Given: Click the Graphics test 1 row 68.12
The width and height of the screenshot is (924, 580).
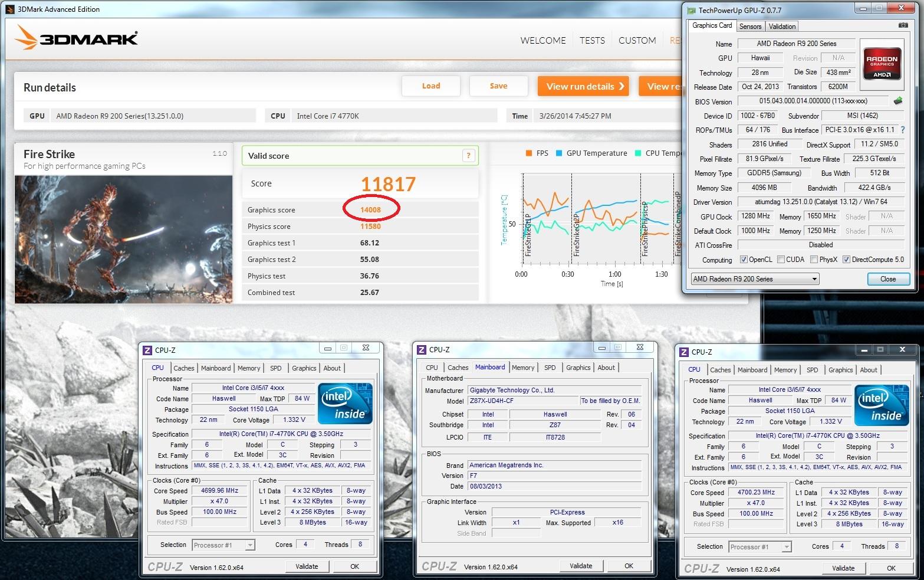Looking at the screenshot, I should coord(360,243).
